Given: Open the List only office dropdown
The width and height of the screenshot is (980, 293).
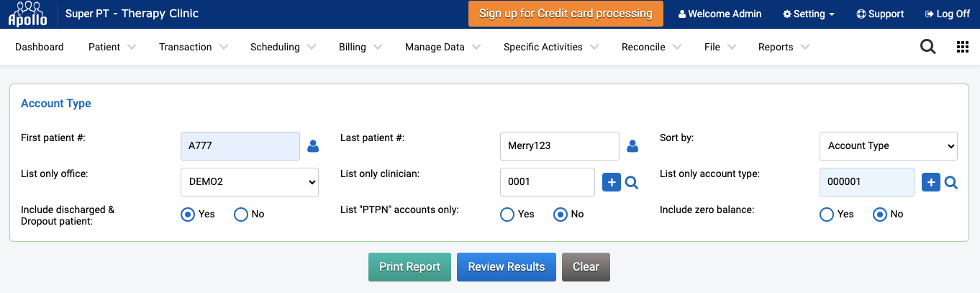Looking at the screenshot, I should (250, 182).
